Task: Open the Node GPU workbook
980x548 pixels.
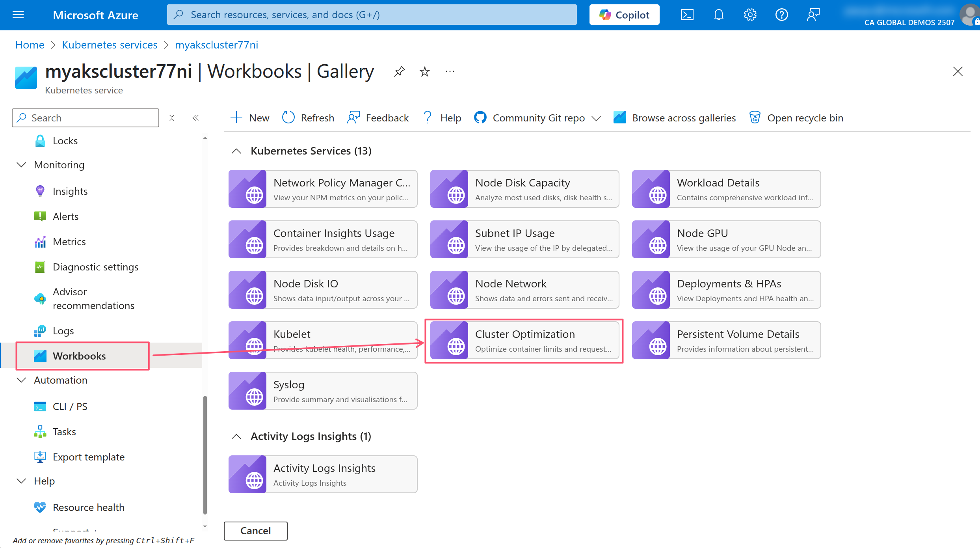Action: point(726,239)
